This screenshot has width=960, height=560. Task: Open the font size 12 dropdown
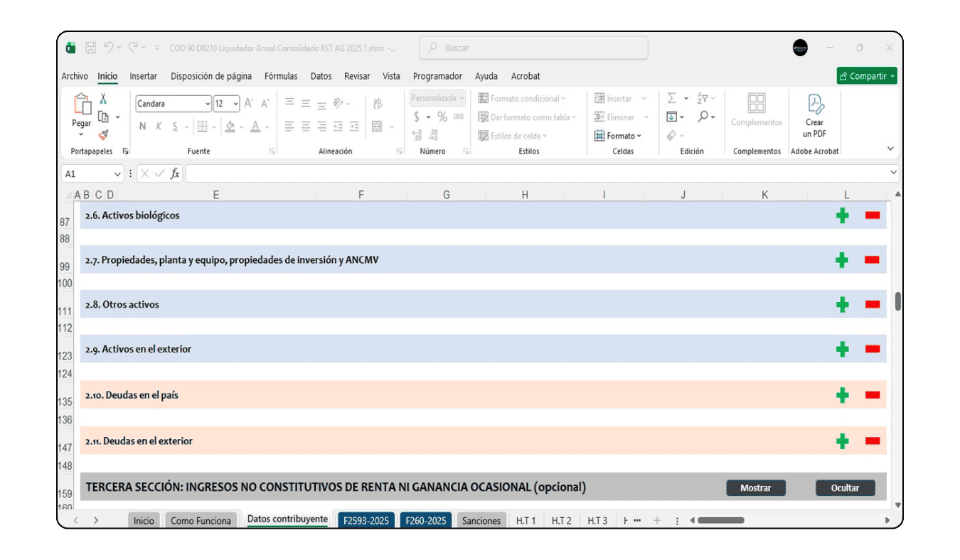(235, 104)
